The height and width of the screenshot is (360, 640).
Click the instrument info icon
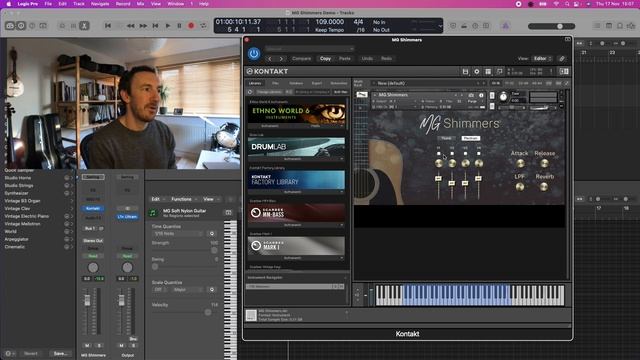coord(481,95)
